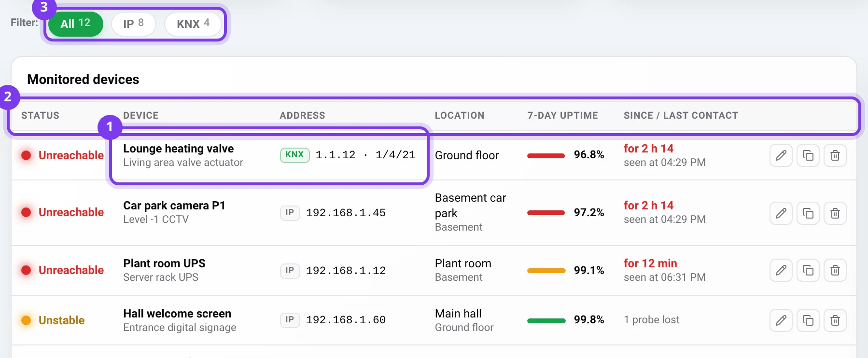Click 'Server rack UPS' description
This screenshot has width=868, height=358.
(x=161, y=277)
